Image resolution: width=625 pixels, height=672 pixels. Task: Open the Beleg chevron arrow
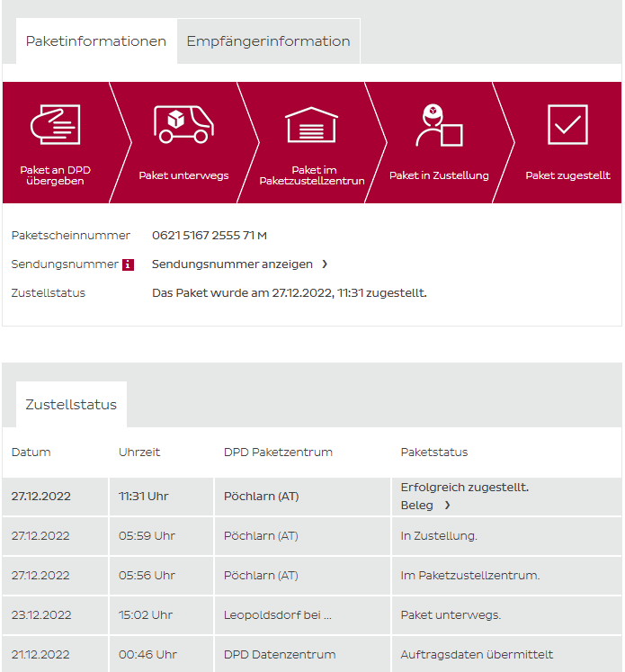click(447, 506)
